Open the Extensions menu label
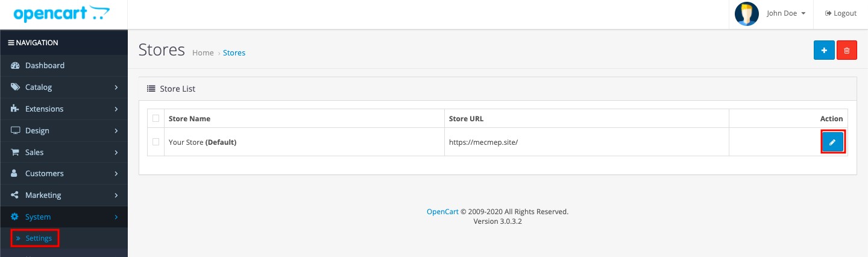This screenshot has width=868, height=257. click(x=44, y=109)
